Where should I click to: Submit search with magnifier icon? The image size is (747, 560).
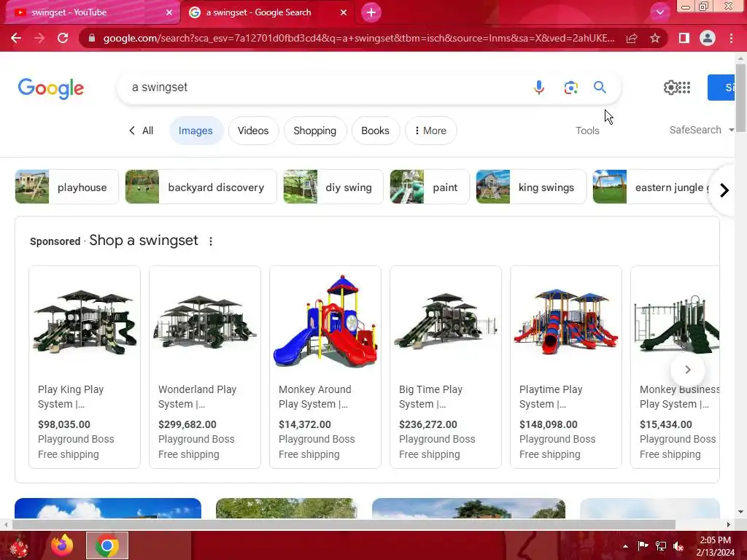coord(600,87)
